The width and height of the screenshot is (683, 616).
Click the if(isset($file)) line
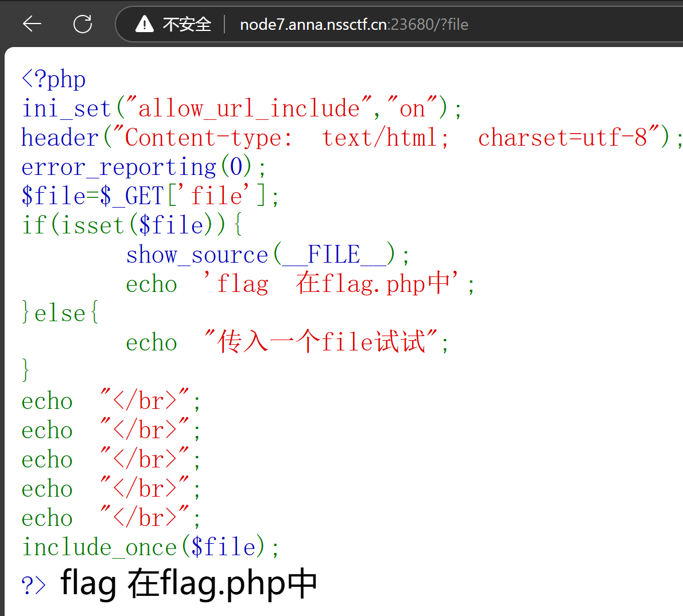[132, 225]
